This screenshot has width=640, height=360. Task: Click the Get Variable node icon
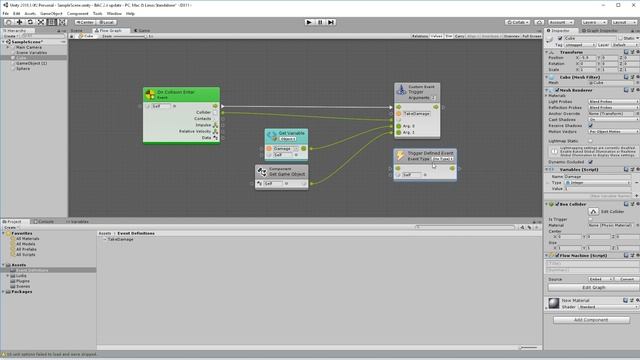272,136
